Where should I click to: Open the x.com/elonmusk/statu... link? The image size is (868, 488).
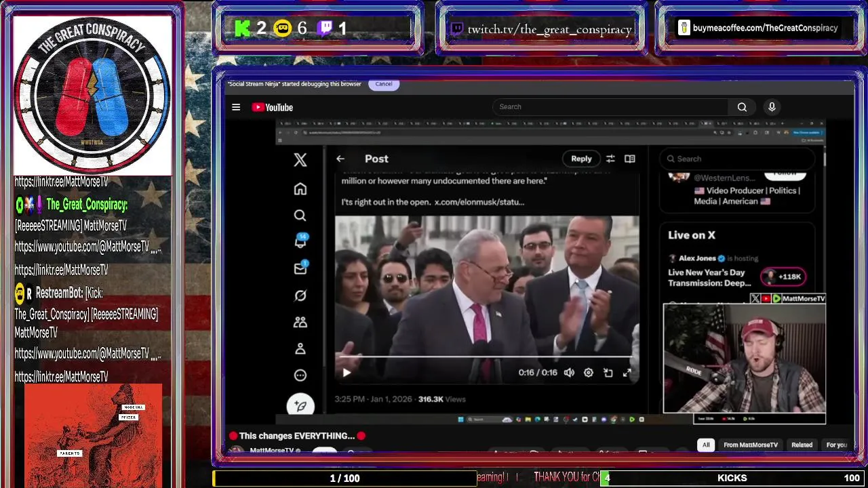[479, 202]
